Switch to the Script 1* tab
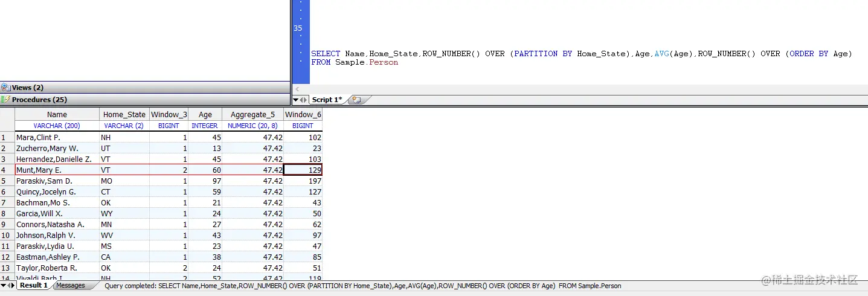 (x=327, y=100)
